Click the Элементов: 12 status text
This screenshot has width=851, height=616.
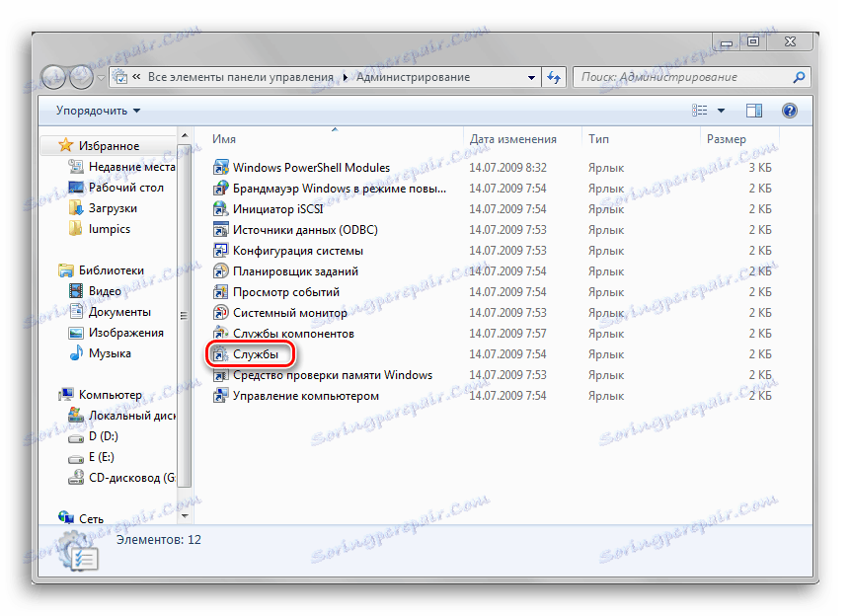[159, 539]
